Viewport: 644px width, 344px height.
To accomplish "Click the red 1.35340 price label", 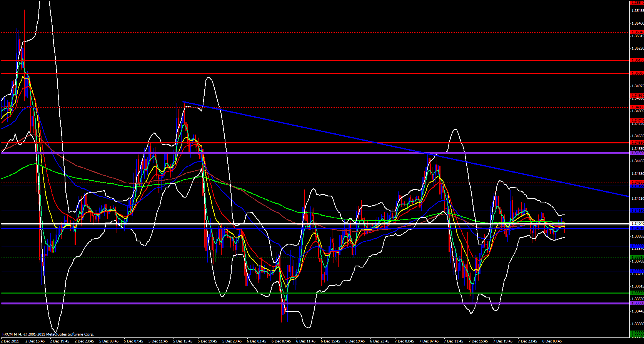I will click(x=637, y=32).
